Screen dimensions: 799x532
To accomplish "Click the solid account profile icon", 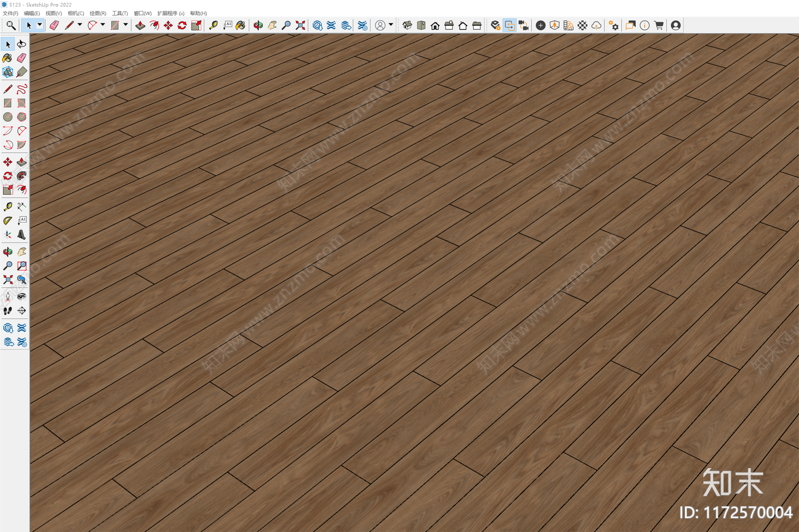I will (676, 25).
